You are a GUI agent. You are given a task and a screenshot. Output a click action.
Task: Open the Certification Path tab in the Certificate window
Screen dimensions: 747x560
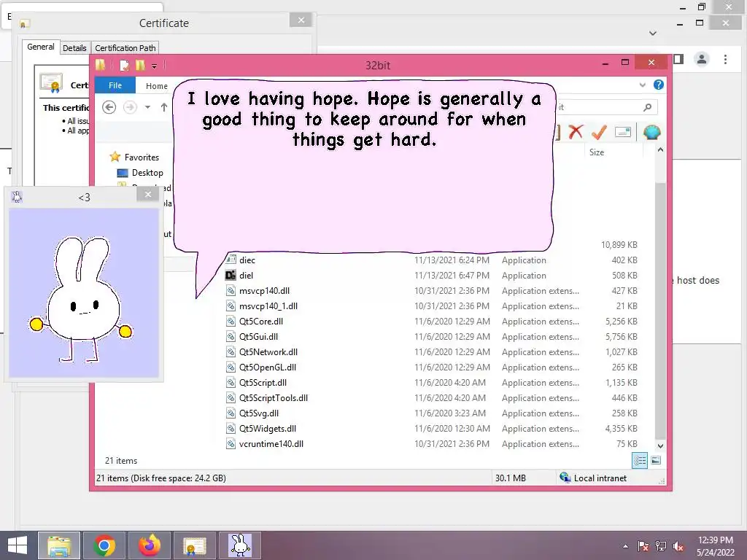125,47
